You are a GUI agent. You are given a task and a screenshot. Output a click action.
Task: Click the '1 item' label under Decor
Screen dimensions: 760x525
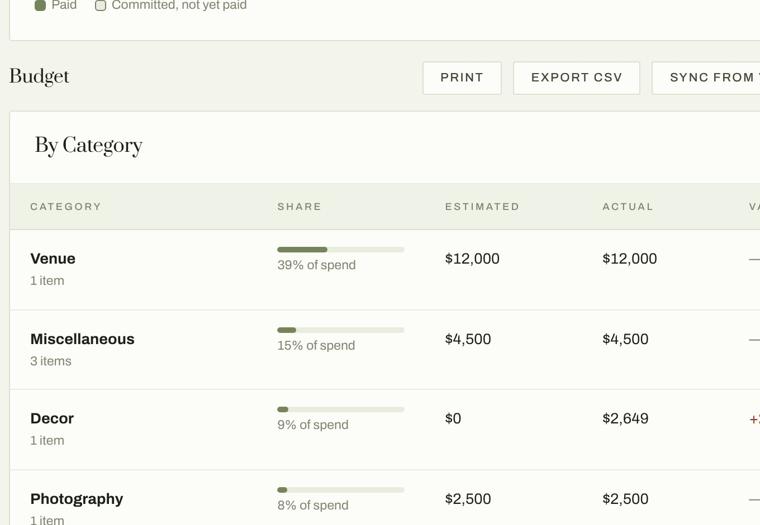pyautogui.click(x=47, y=441)
